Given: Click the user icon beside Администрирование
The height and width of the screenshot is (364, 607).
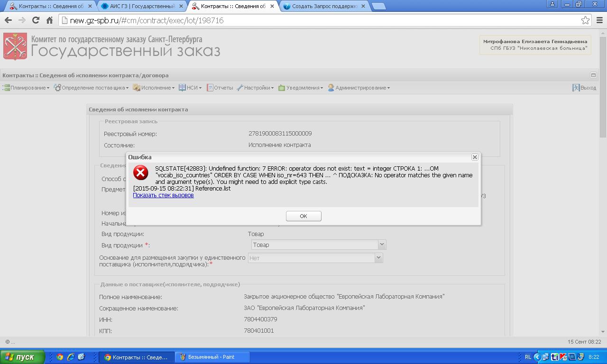Looking at the screenshot, I should [331, 88].
